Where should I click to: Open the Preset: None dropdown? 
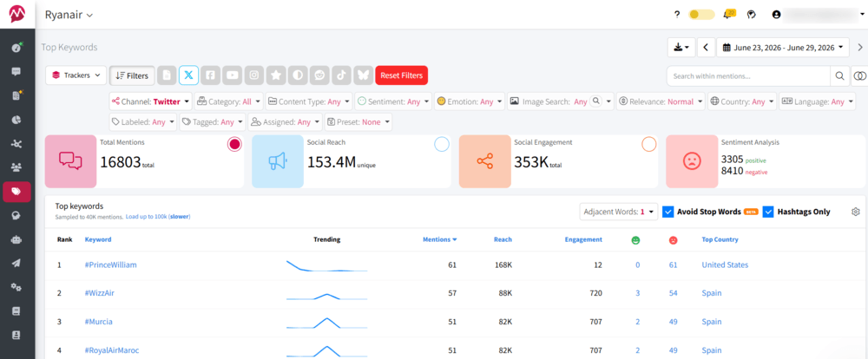(x=358, y=122)
